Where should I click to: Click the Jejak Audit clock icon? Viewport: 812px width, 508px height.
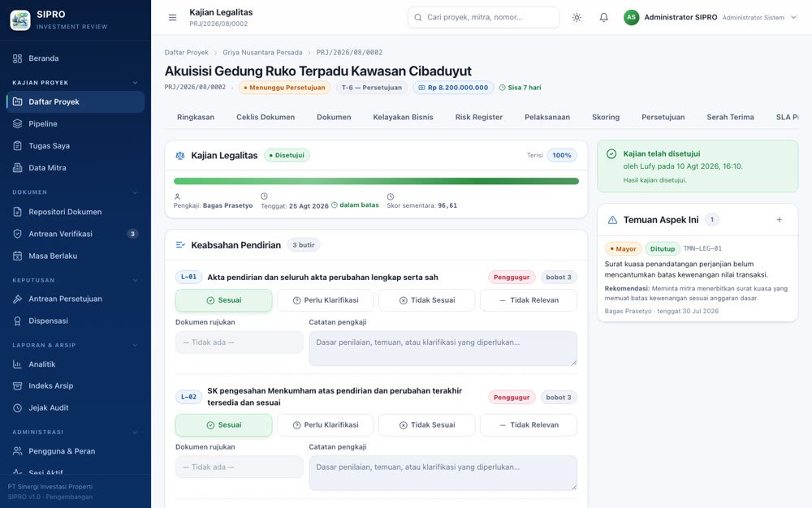click(x=18, y=407)
